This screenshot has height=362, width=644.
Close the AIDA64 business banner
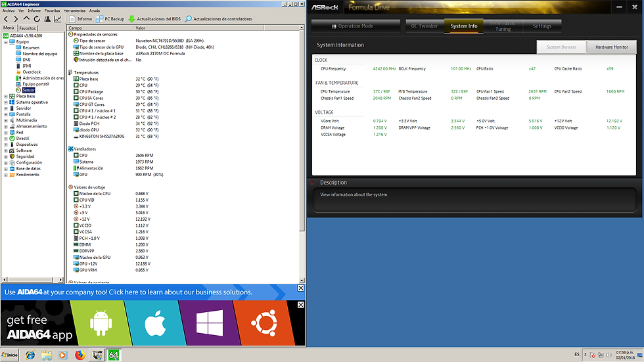(x=301, y=288)
